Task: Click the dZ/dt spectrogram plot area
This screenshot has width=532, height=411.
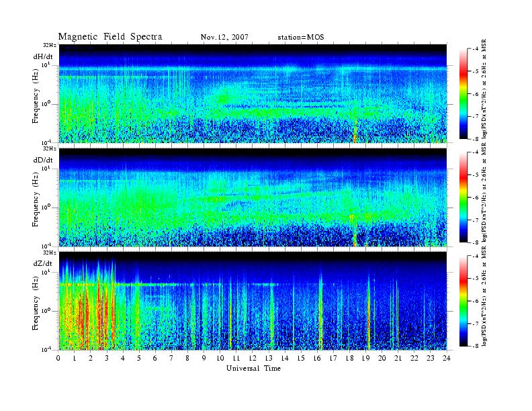Action: 253,301
